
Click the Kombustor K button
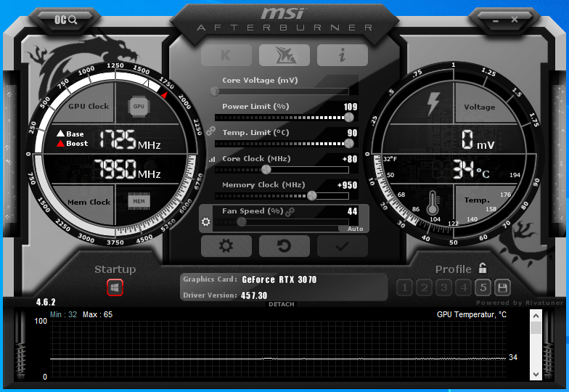pos(226,55)
